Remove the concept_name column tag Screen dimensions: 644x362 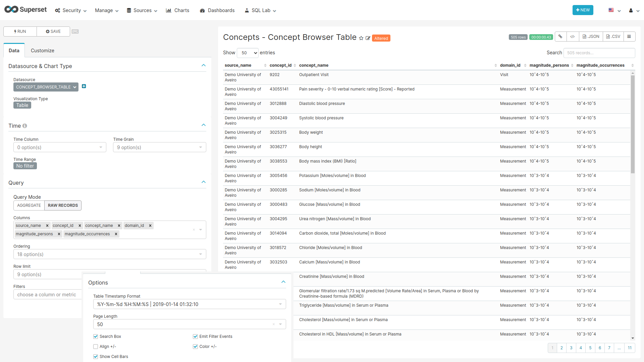pos(119,226)
